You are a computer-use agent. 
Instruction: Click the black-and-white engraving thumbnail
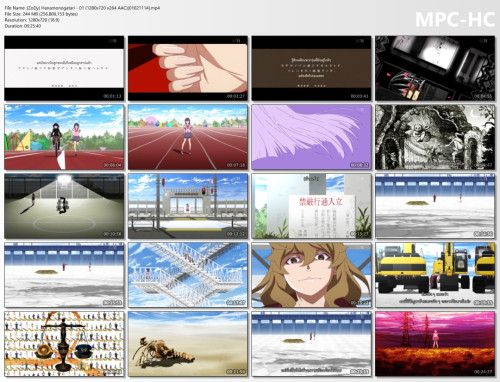pos(435,137)
